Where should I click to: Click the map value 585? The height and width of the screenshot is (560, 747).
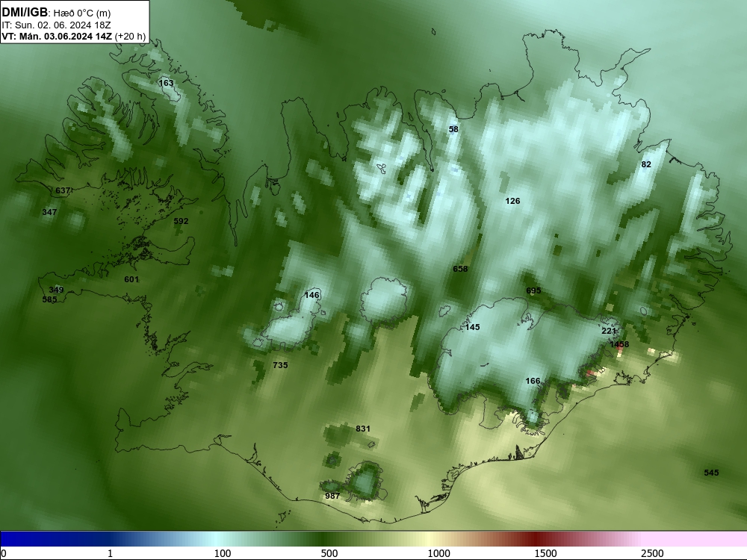point(49,299)
